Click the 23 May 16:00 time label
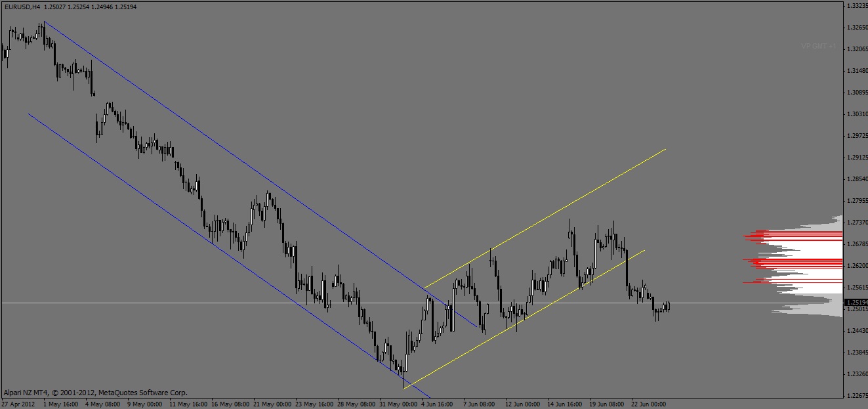 click(315, 404)
